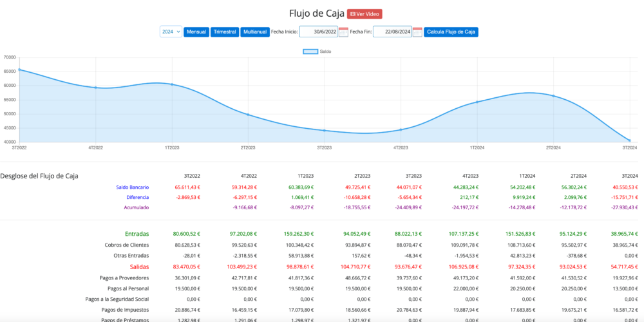Select the 1T2023 chart data point
644x322 pixels.
(x=172, y=84)
